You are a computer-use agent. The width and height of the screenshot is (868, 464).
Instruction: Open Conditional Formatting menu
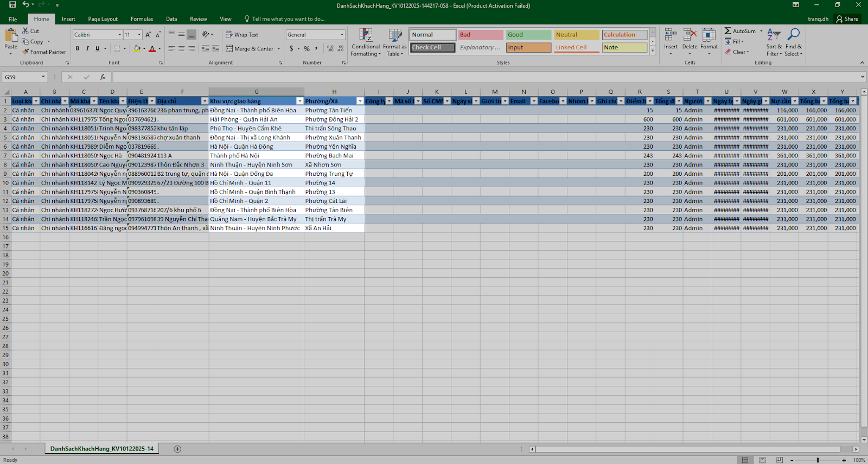coord(366,42)
